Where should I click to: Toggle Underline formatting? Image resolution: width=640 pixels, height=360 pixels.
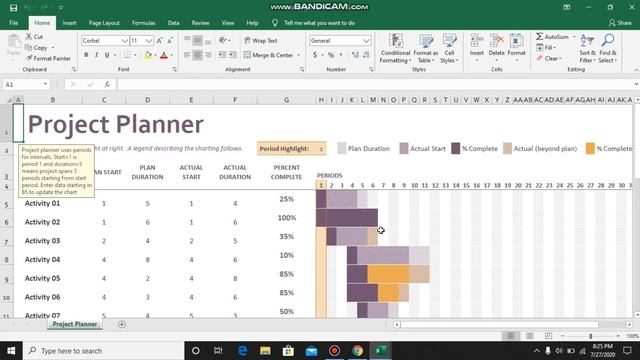point(107,55)
